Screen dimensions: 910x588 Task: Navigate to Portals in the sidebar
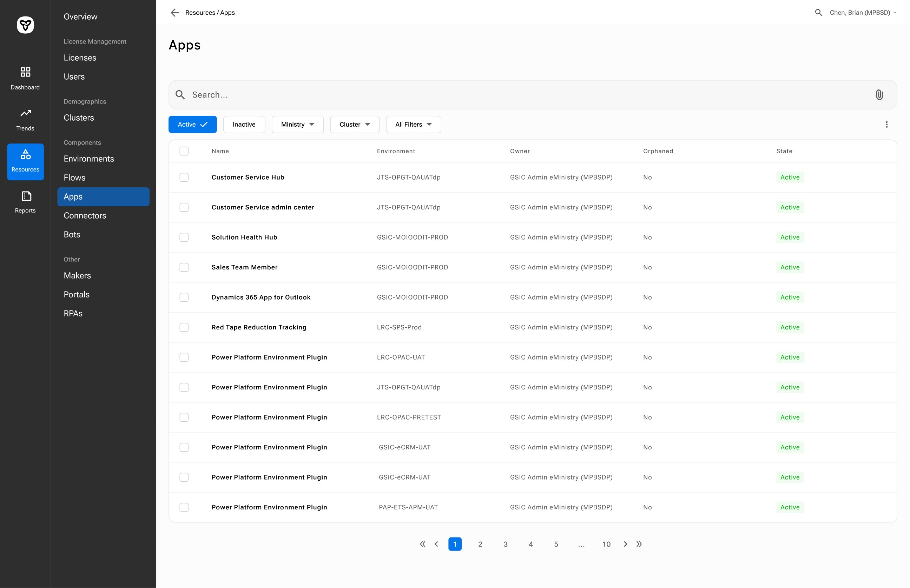pyautogui.click(x=77, y=294)
